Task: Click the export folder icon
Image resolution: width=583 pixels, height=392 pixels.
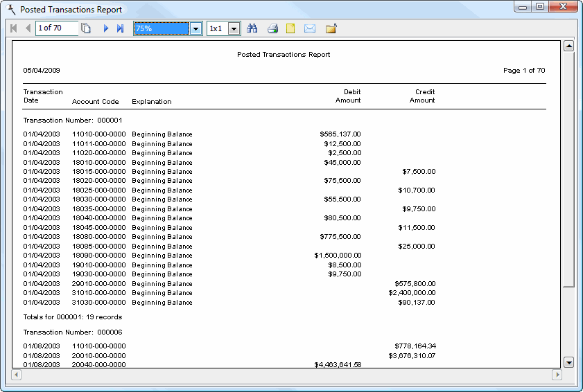Action: [x=331, y=28]
